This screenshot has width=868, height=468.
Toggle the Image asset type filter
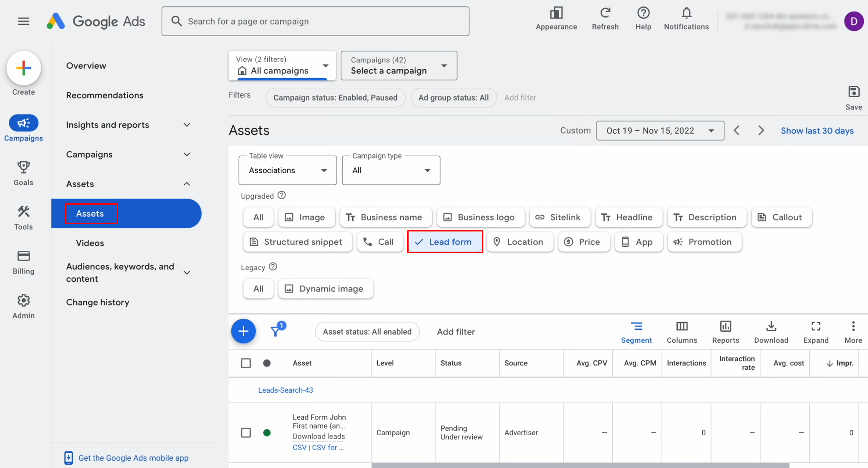307,217
